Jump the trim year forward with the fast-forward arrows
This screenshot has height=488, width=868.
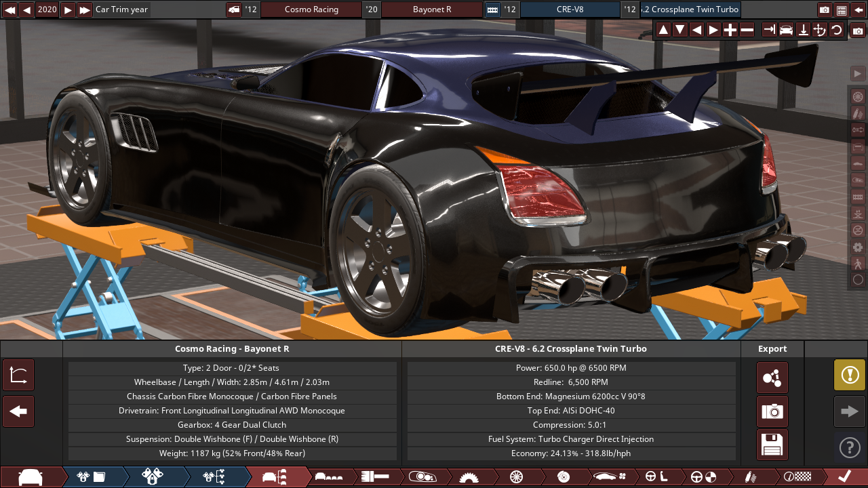[x=85, y=9]
